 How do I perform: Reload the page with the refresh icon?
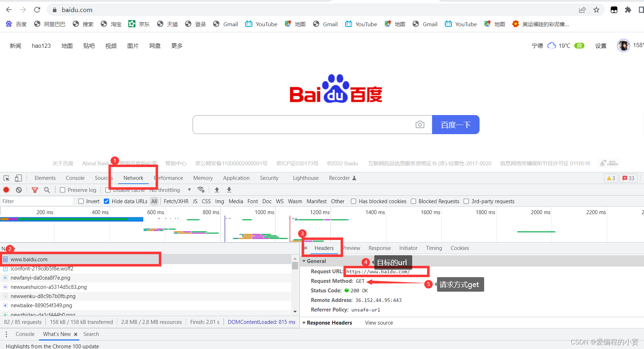[x=37, y=10]
